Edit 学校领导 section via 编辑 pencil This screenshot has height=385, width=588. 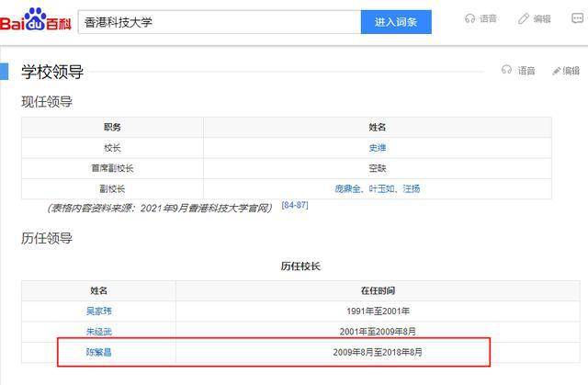[566, 71]
